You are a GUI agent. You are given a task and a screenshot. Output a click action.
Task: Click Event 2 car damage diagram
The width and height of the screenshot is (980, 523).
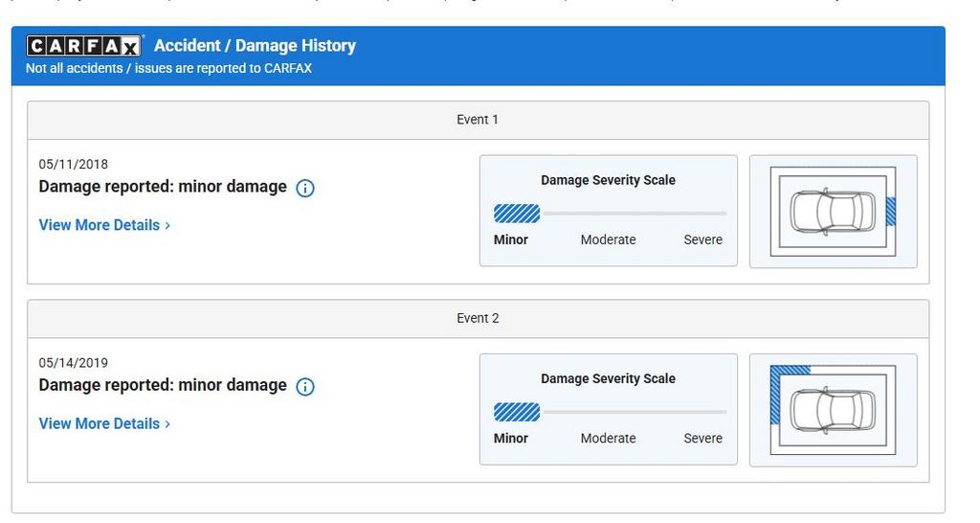[x=834, y=410]
